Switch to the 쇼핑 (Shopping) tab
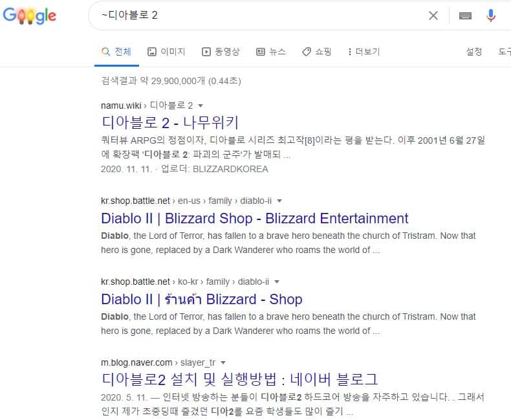Viewport: 511px width, 420px height. 317,52
